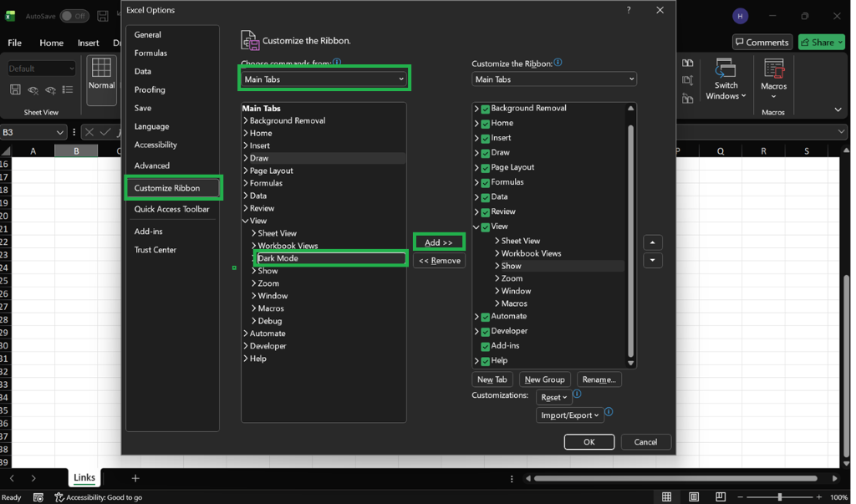The height and width of the screenshot is (504, 856).
Task: Click the Accessibility: Good to go indicator
Action: pyautogui.click(x=99, y=497)
